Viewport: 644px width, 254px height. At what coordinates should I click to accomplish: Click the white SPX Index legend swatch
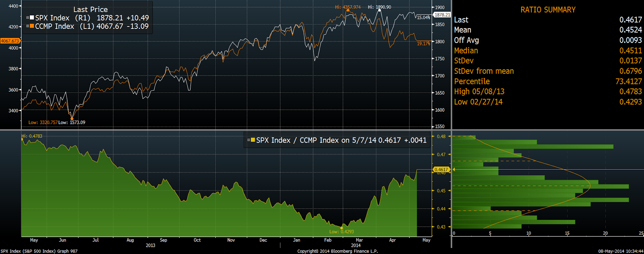pos(32,18)
